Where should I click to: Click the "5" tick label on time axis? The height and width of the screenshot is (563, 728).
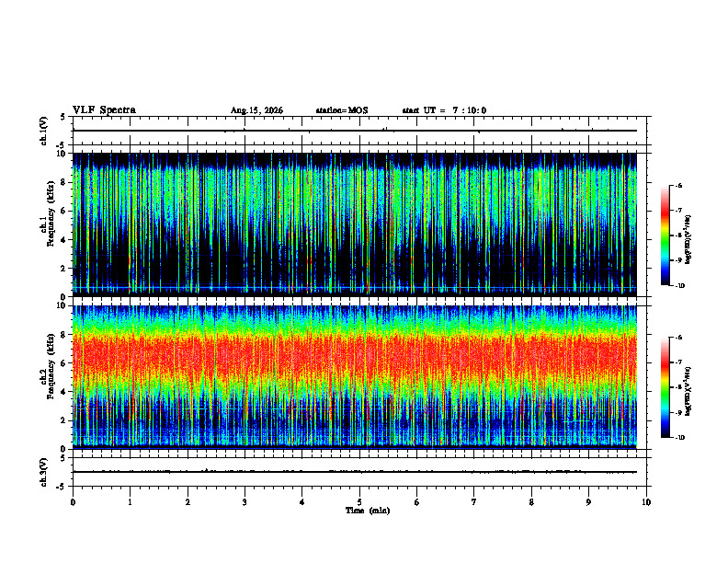pos(359,502)
